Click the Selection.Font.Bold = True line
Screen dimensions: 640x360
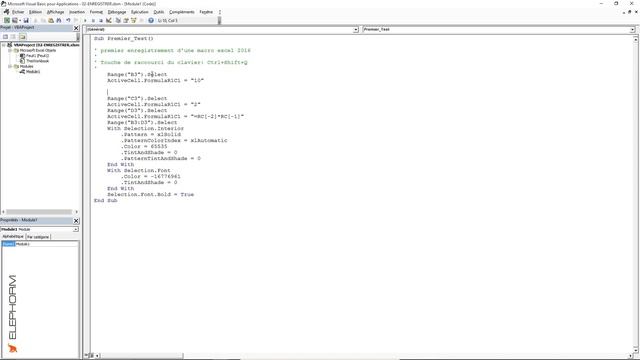151,194
